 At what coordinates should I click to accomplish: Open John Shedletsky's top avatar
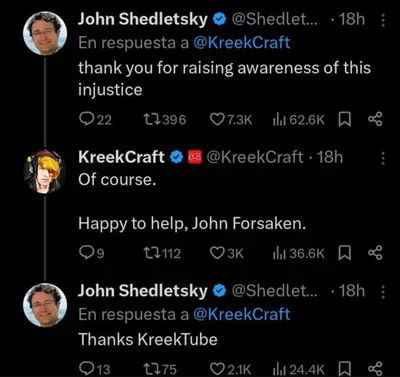(x=45, y=33)
